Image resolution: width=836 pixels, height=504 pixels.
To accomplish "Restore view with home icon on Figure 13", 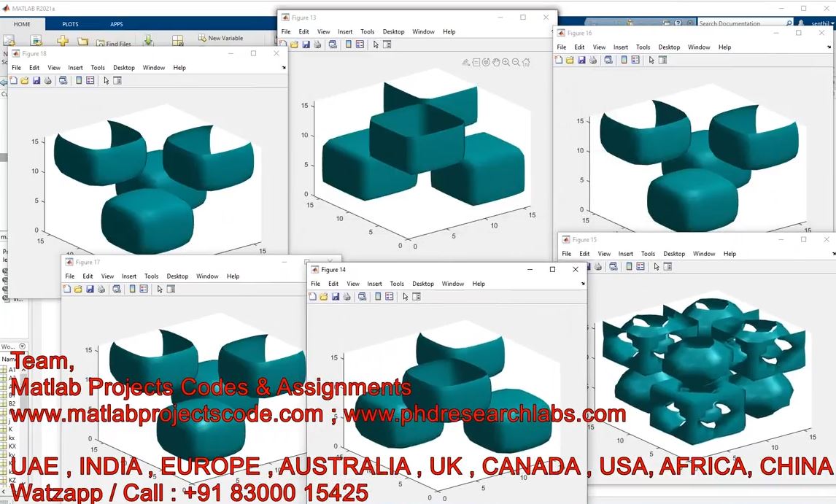I will 526,63.
